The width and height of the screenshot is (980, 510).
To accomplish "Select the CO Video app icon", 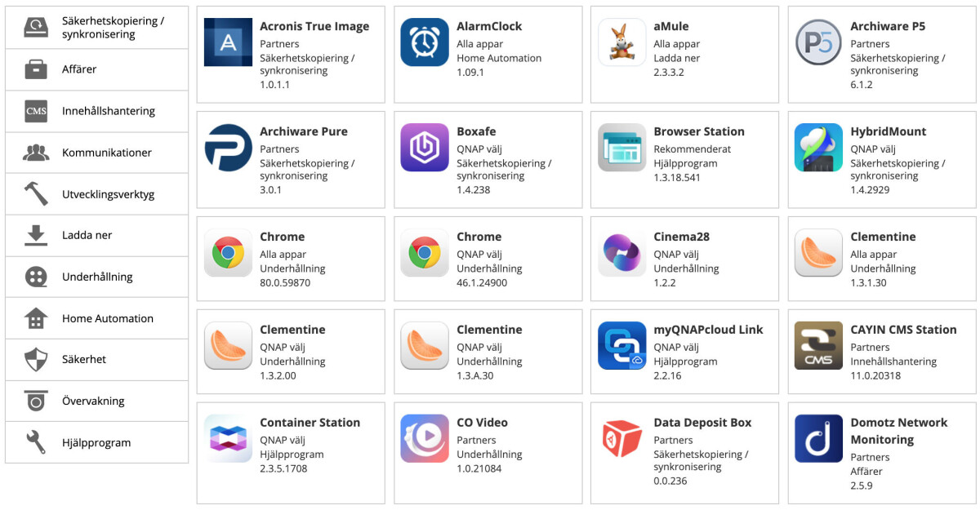I will [425, 439].
